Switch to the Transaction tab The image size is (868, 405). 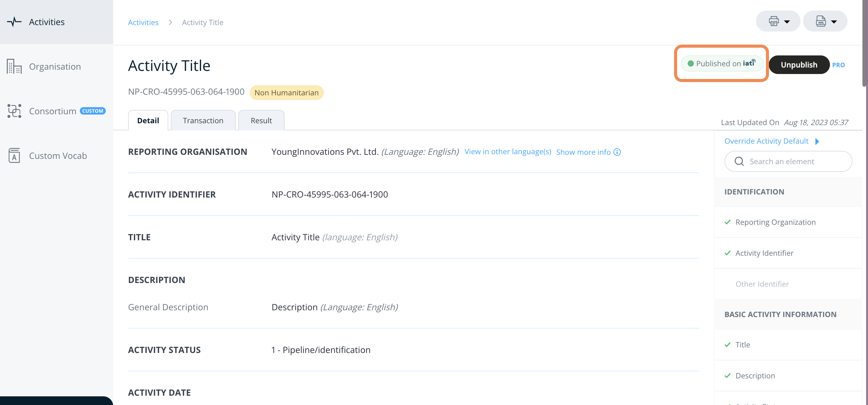[203, 120]
